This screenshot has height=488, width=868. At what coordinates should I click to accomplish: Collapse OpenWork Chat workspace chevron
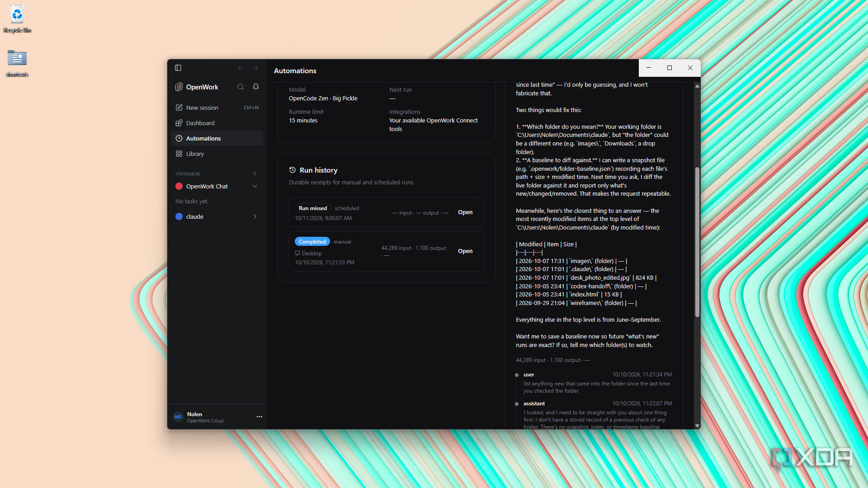click(x=255, y=186)
